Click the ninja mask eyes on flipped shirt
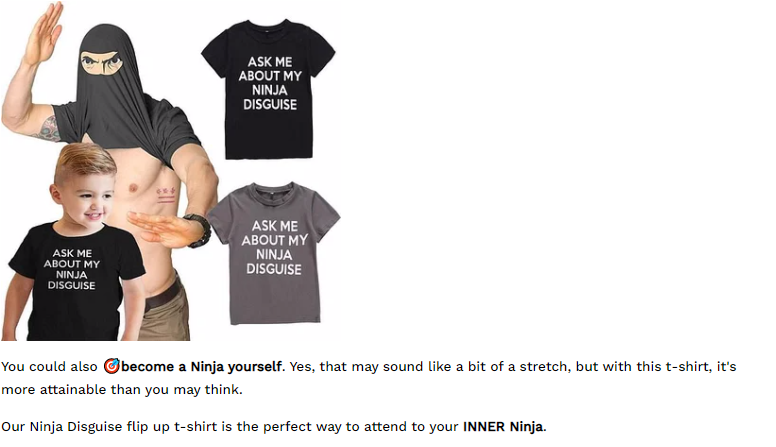This screenshot has width=776, height=447. coord(101,62)
